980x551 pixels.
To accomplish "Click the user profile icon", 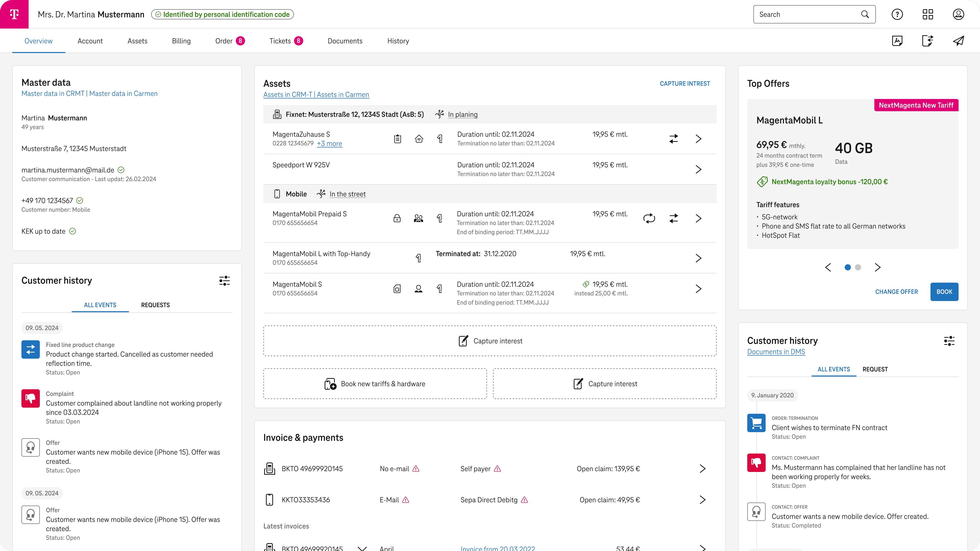I will (x=958, y=15).
